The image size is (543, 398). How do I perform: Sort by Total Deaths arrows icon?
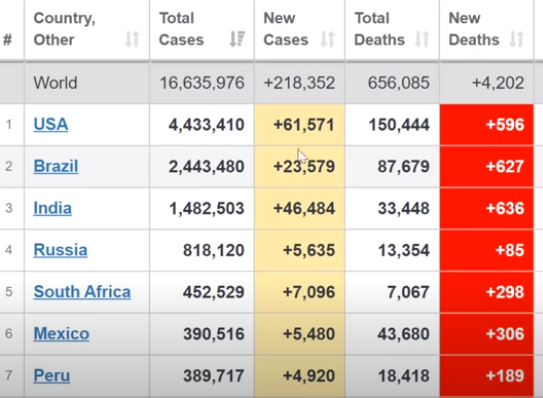pyautogui.click(x=422, y=39)
